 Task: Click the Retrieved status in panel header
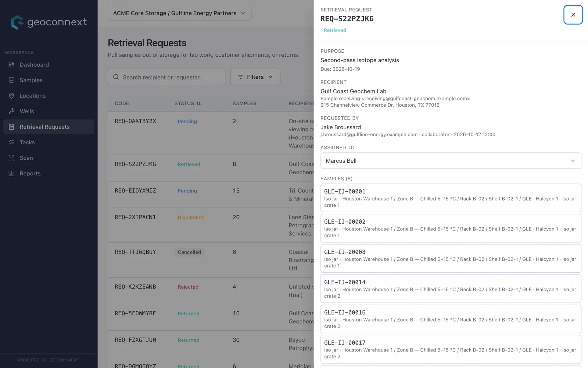click(x=335, y=30)
